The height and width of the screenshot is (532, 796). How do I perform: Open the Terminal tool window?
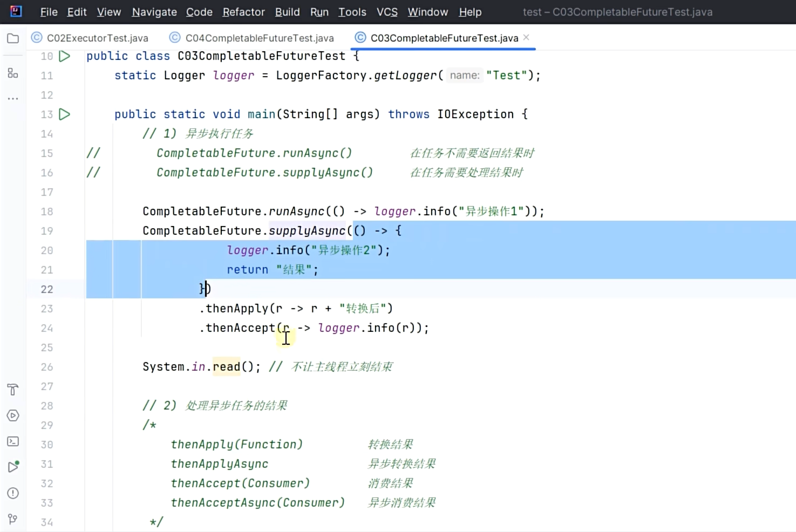[x=13, y=441]
